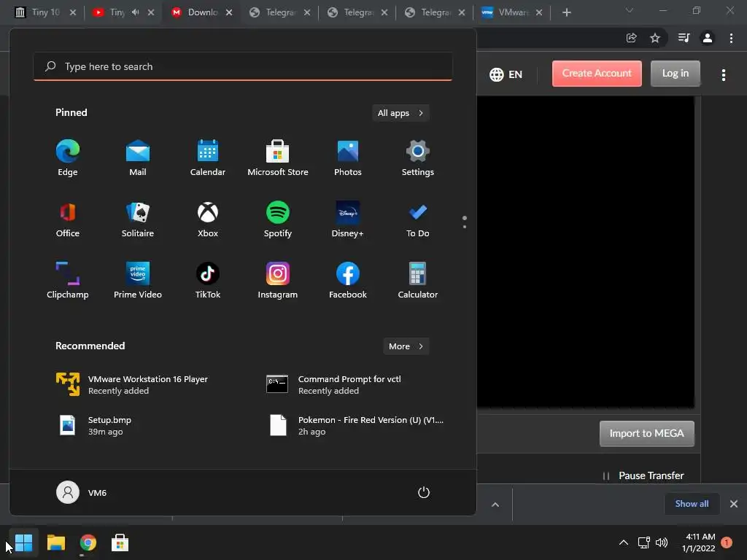
Task: Switch to Chrome on the taskbar
Action: point(88,542)
